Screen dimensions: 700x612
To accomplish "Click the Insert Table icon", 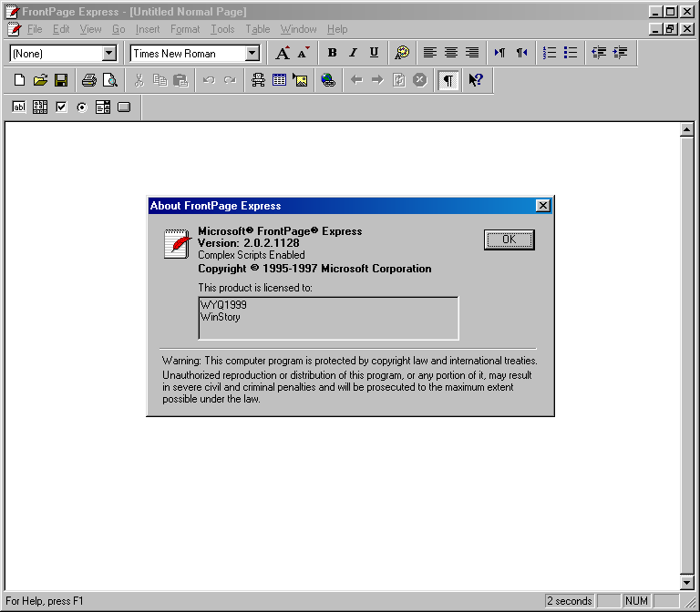I will [280, 80].
